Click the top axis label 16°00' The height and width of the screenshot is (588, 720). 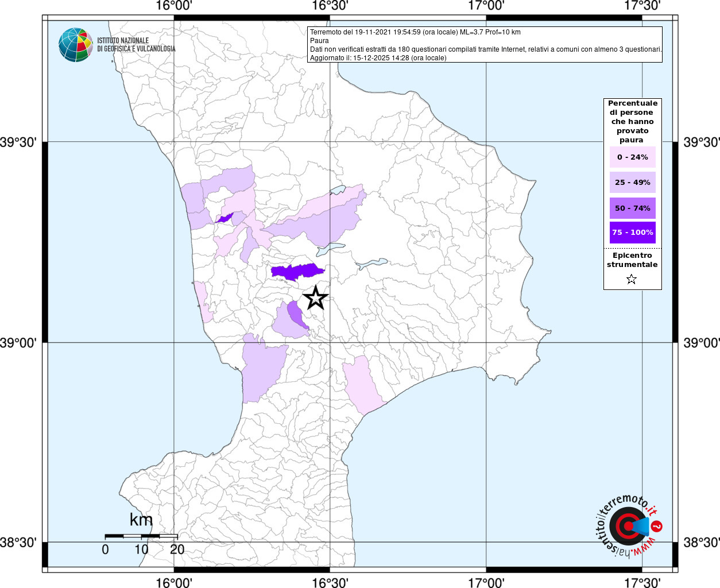coord(174,6)
